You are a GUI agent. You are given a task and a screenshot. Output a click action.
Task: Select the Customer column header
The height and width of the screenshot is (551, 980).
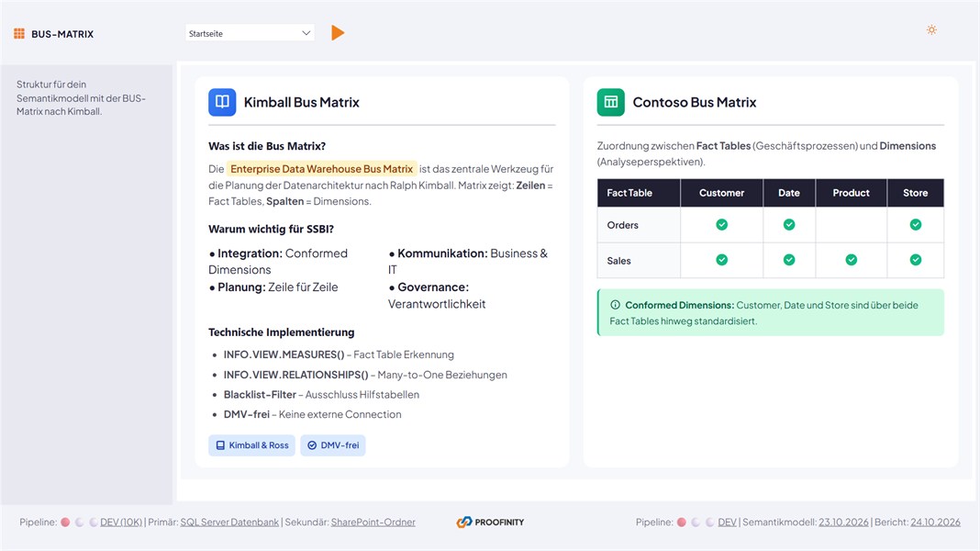click(721, 193)
